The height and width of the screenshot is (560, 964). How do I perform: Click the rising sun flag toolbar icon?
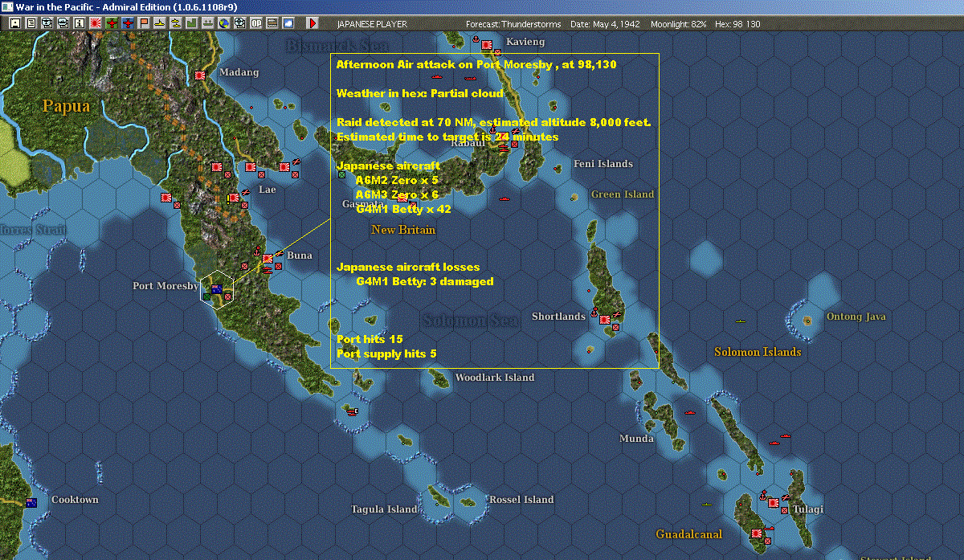96,23
